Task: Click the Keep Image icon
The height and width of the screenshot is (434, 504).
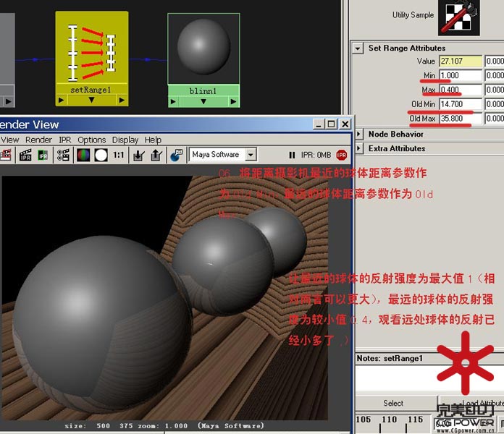Action: pyautogui.click(x=139, y=156)
